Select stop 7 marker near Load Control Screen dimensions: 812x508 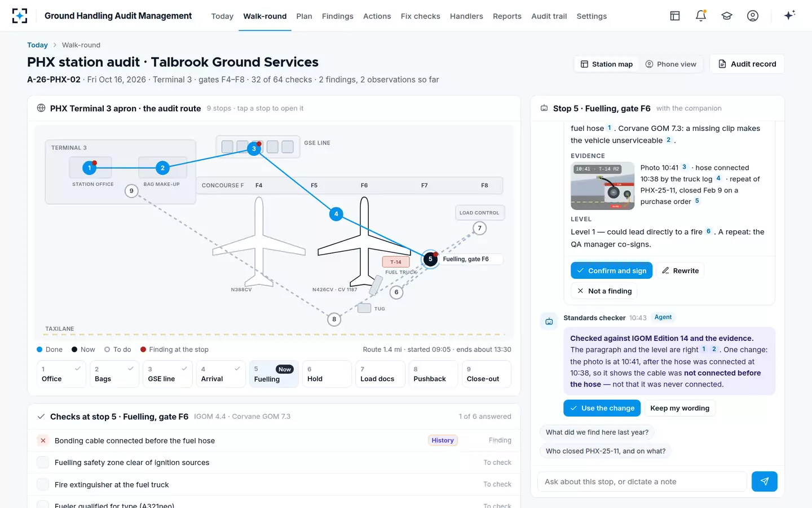click(480, 228)
